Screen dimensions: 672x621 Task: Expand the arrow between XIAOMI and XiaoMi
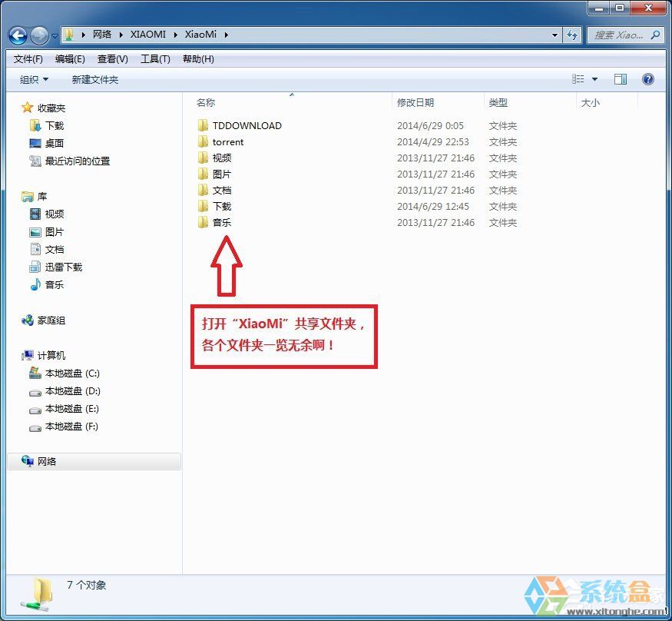176,35
